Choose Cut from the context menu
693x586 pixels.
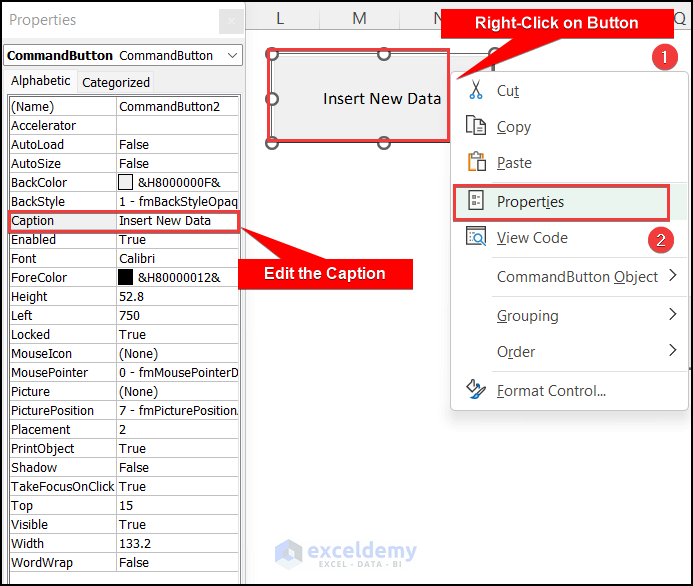point(569,90)
